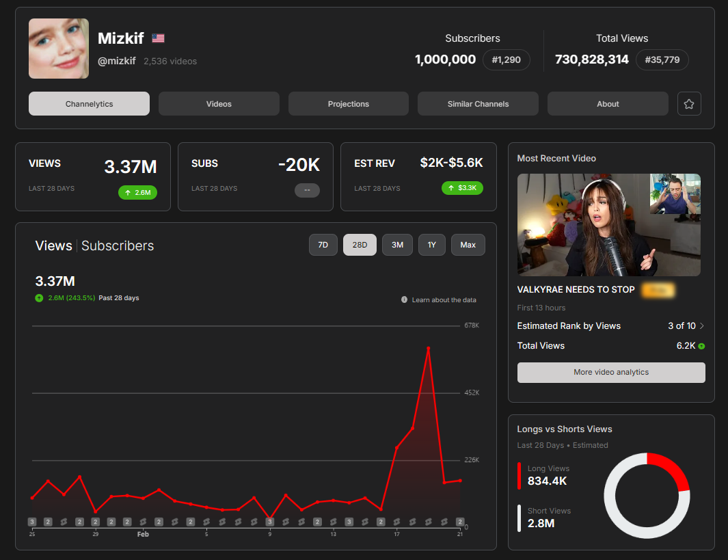Open the Learn about the data link
This screenshot has height=560, width=728.
coord(444,300)
